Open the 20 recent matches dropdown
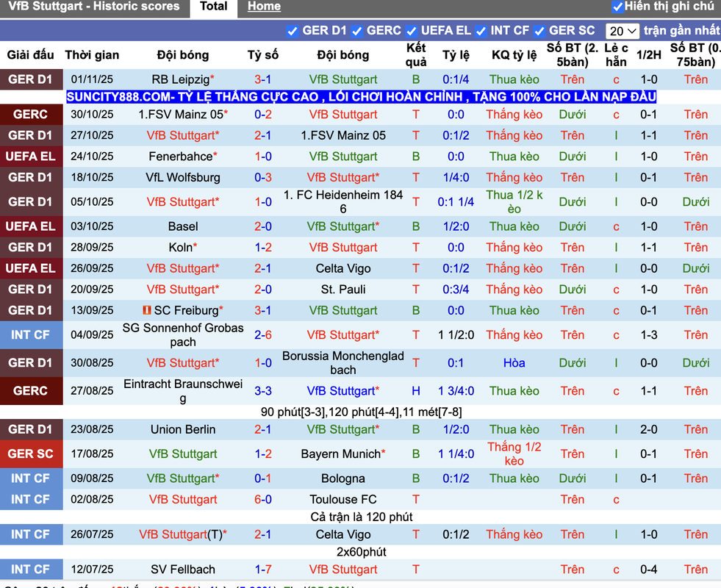 pyautogui.click(x=622, y=32)
